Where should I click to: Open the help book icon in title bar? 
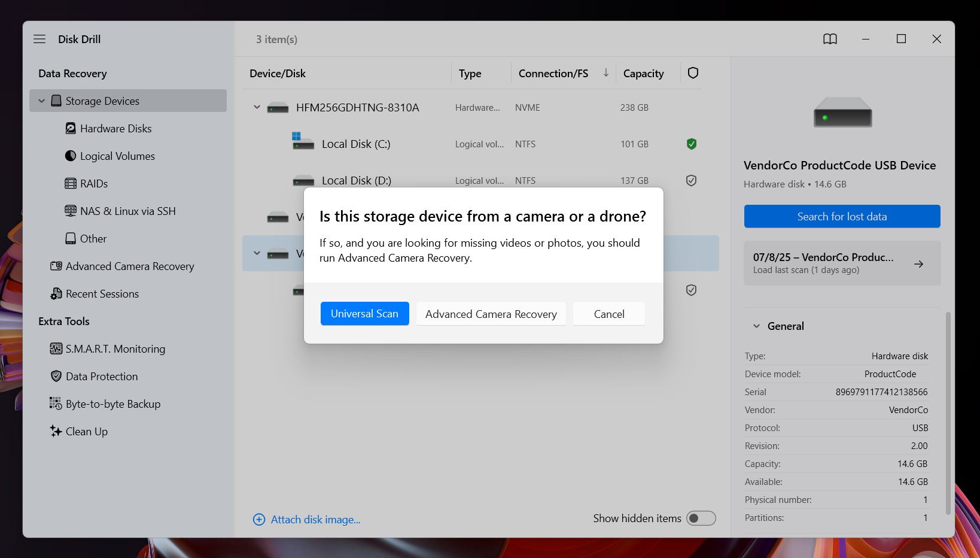[830, 39]
